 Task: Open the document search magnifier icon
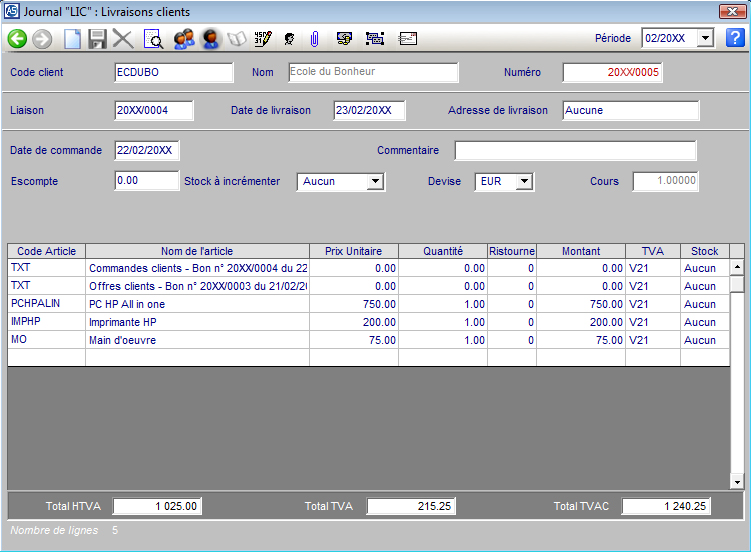pyautogui.click(x=153, y=39)
